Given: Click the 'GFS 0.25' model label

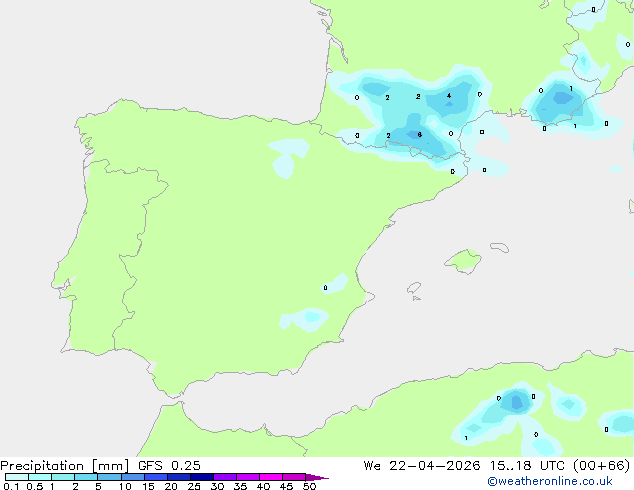Looking at the screenshot, I should coord(169,466).
